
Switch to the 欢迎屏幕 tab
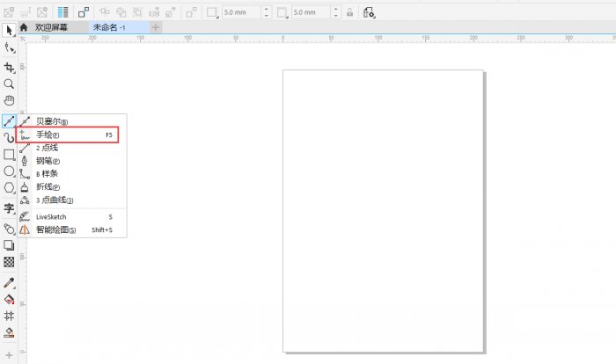pyautogui.click(x=51, y=27)
